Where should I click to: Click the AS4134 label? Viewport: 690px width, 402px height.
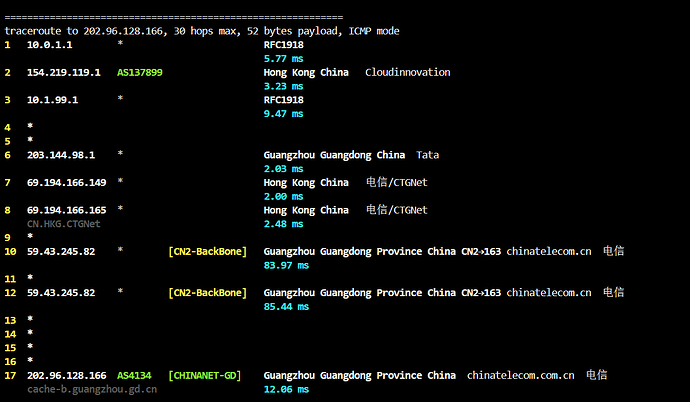point(134,376)
